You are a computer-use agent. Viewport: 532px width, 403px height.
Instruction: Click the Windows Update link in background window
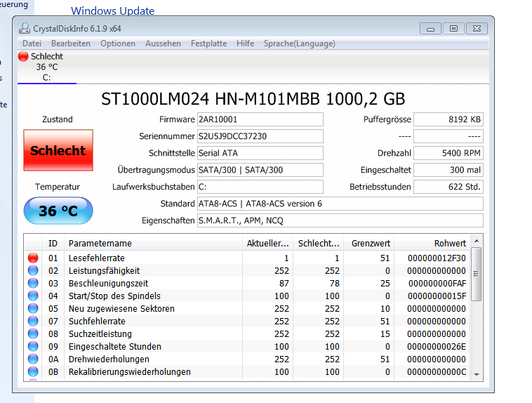[112, 11]
